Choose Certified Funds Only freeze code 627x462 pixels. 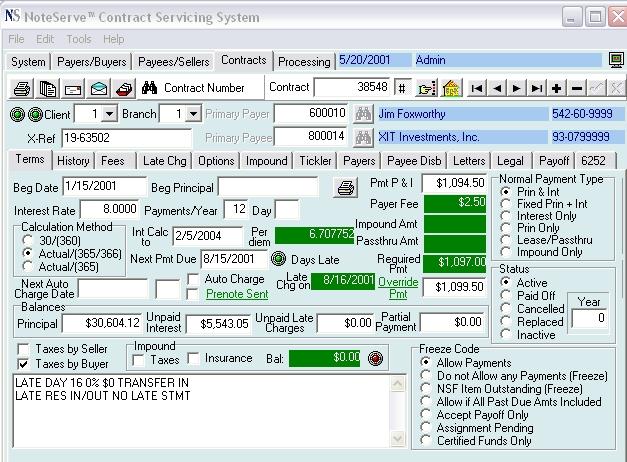click(425, 441)
